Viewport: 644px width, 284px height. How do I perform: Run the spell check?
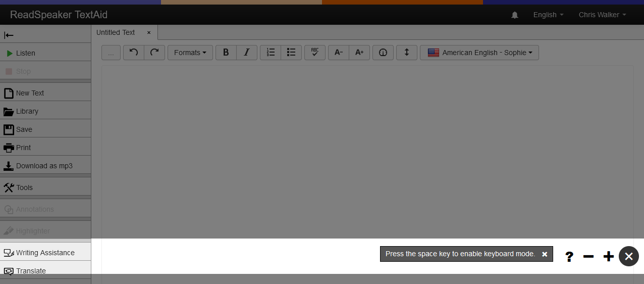pos(315,53)
